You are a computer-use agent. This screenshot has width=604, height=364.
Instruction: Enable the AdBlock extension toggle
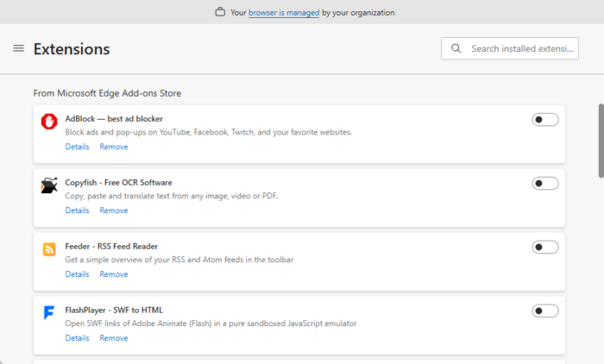[x=545, y=120]
